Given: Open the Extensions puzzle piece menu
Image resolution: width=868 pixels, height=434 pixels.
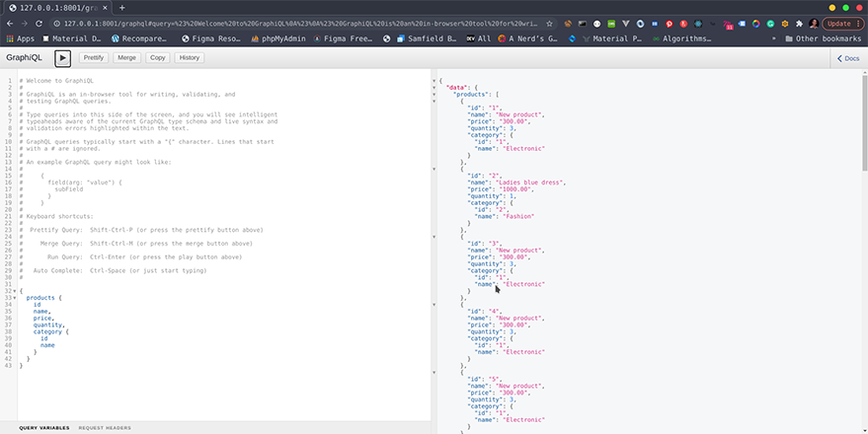Looking at the screenshot, I should [799, 24].
